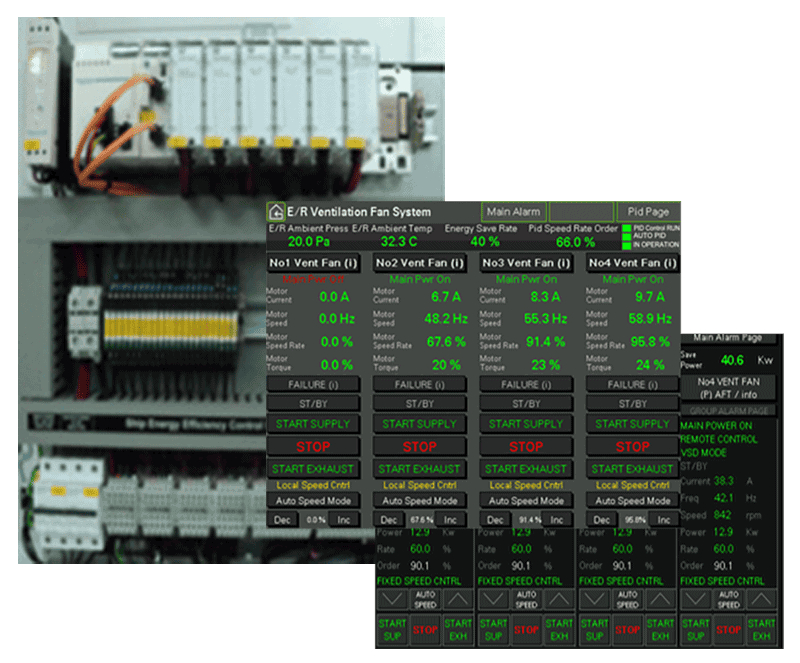Stop No3 Vent Fan
This screenshot has width=800, height=663.
(526, 447)
